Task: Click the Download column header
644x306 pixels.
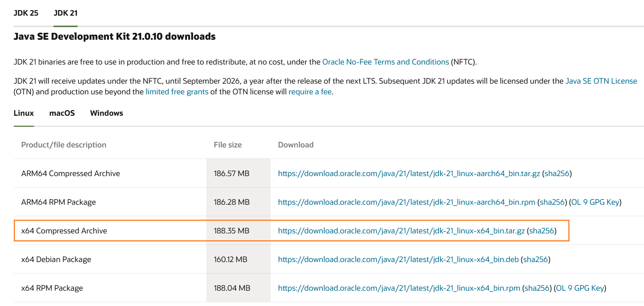Action: (x=296, y=145)
